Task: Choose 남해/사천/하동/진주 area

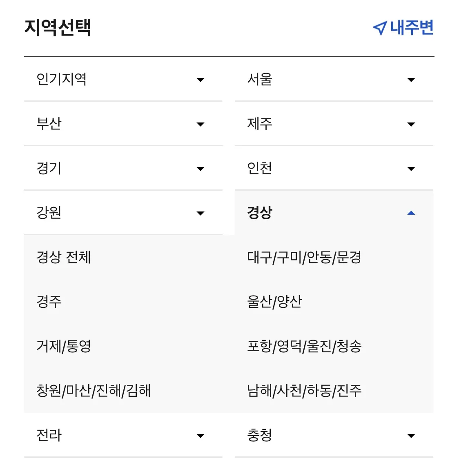Action: pos(304,391)
